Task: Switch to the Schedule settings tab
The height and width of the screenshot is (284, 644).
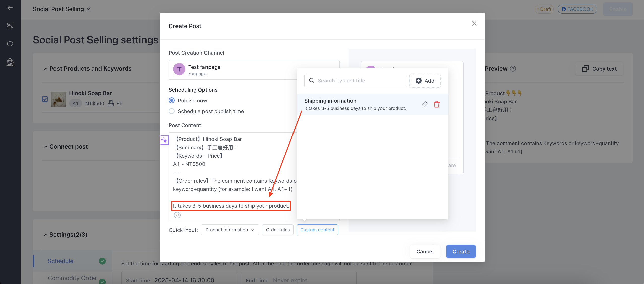Action: pyautogui.click(x=72, y=261)
